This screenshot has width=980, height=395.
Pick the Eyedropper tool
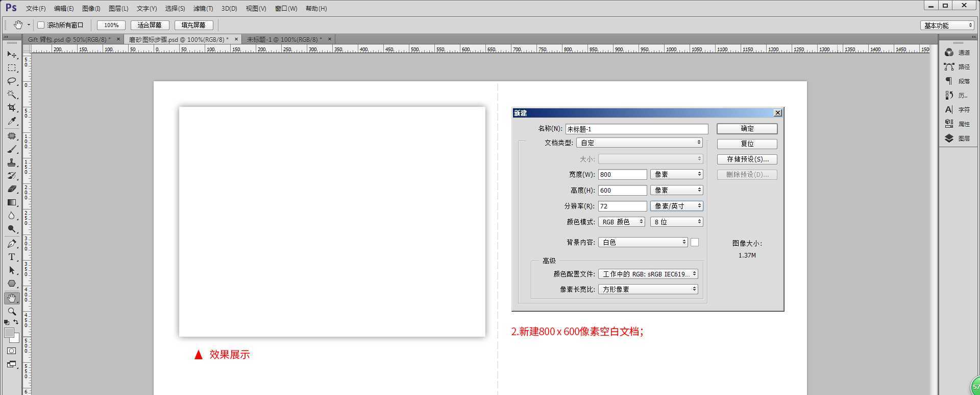pos(12,121)
